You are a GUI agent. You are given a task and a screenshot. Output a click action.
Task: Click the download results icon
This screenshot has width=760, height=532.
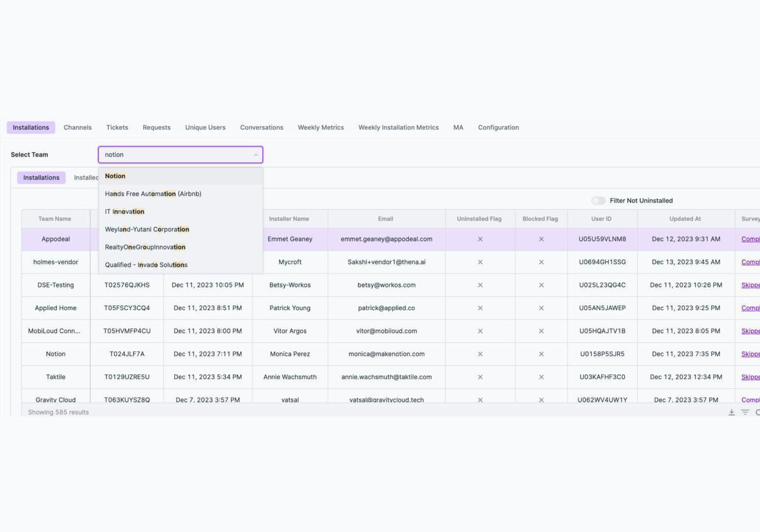click(731, 412)
